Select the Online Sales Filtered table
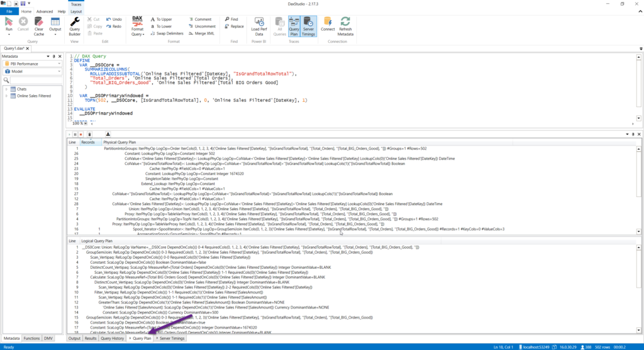This screenshot has width=644, height=350. [x=34, y=96]
